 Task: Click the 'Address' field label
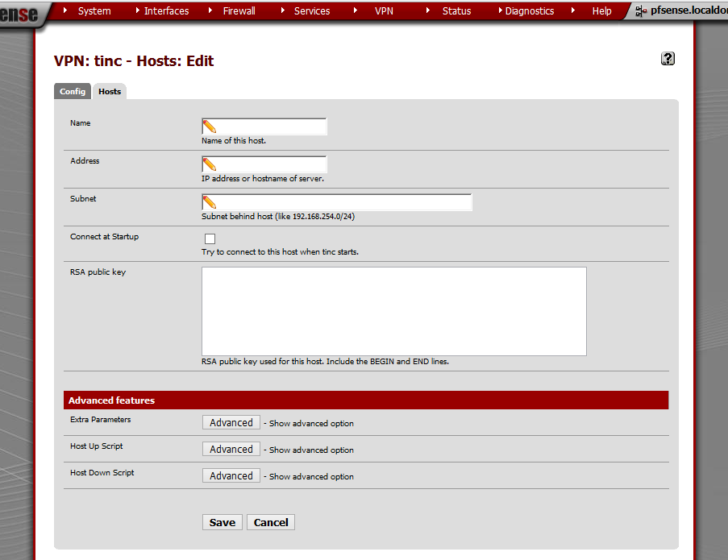[85, 160]
